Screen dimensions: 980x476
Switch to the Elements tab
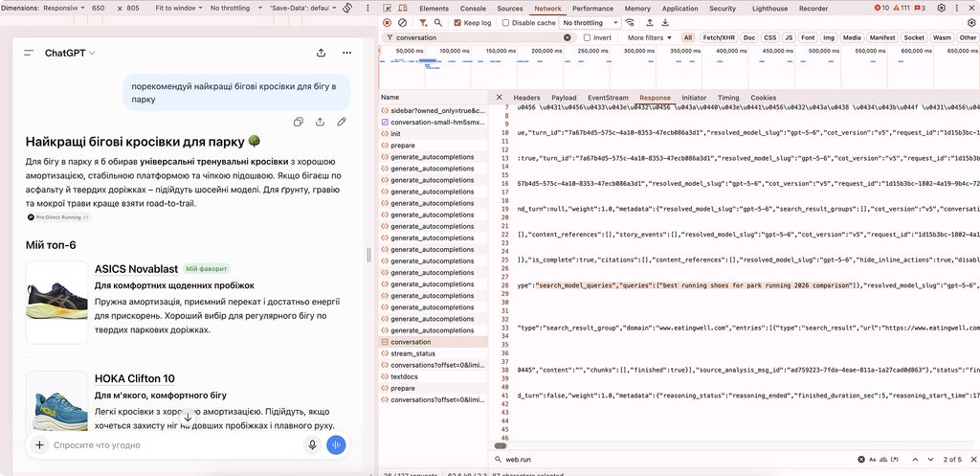434,8
